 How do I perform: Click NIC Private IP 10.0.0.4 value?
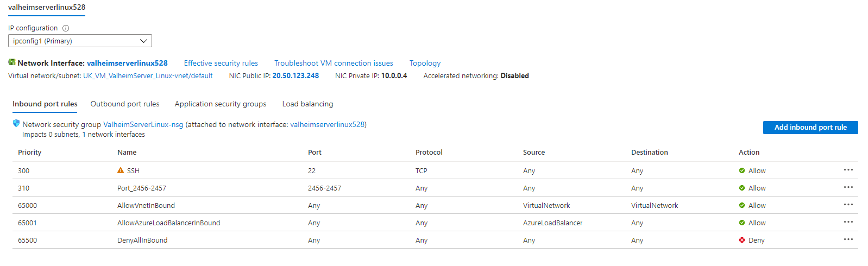(x=394, y=76)
